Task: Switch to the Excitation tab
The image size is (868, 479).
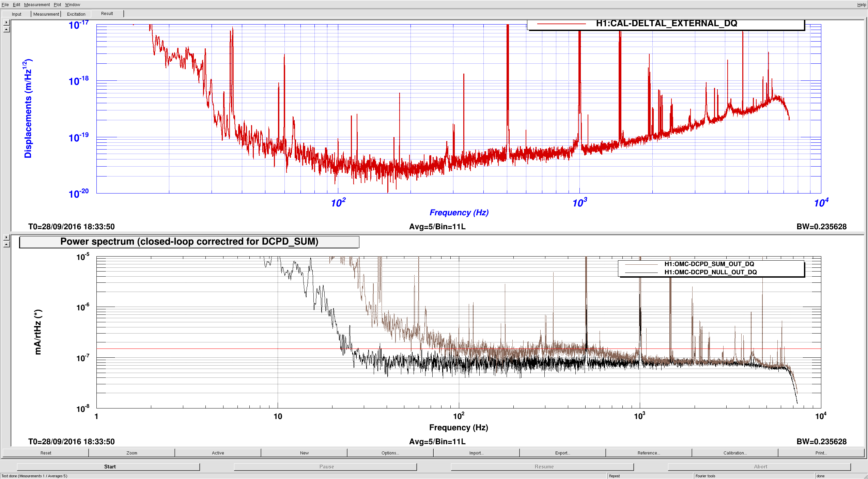Action: click(76, 14)
